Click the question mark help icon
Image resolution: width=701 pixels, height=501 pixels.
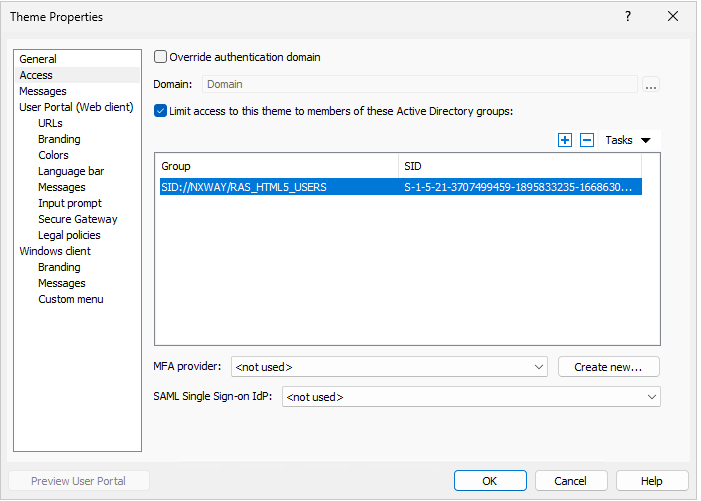(628, 17)
